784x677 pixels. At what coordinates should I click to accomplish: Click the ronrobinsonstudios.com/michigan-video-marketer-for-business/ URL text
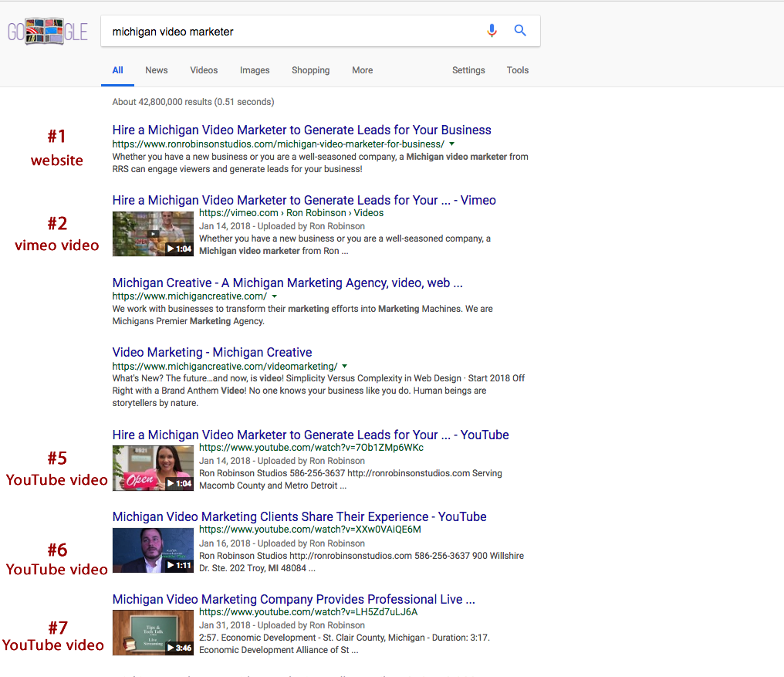[x=278, y=144]
